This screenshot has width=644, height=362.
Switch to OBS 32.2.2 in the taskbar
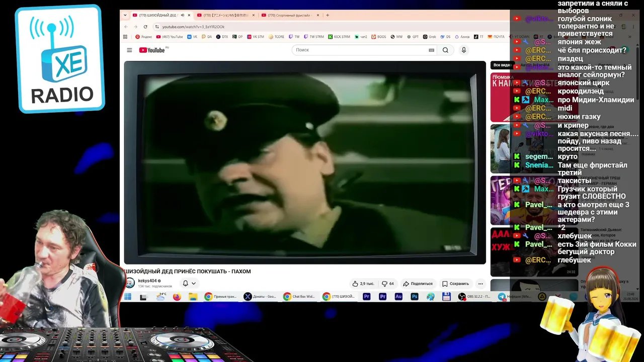[x=474, y=297]
